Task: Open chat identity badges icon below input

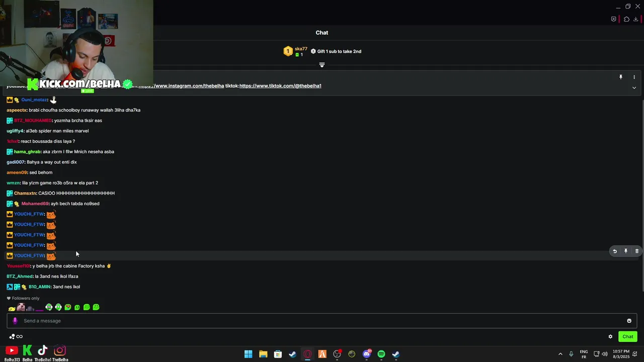Action: (12, 336)
